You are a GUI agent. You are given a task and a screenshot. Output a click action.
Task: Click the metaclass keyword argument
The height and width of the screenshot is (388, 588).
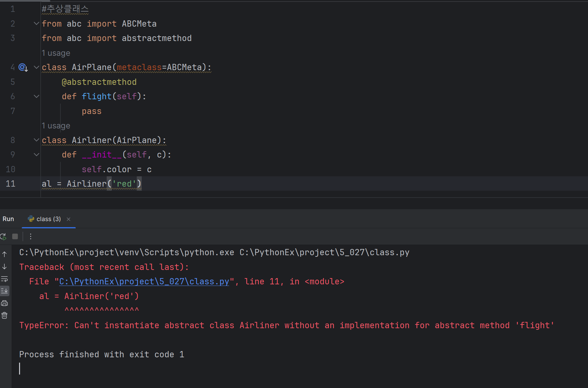139,67
